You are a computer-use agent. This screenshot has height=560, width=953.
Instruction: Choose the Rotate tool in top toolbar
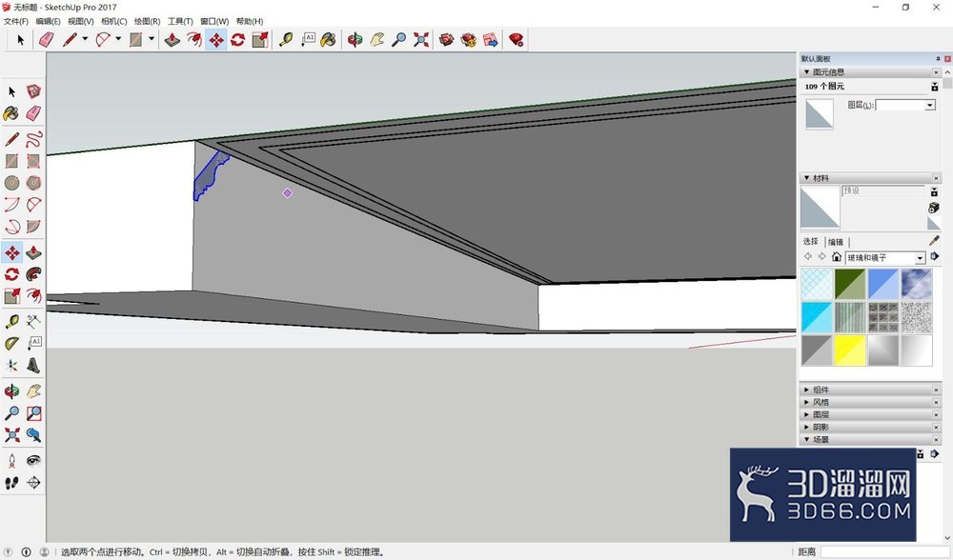coord(237,40)
